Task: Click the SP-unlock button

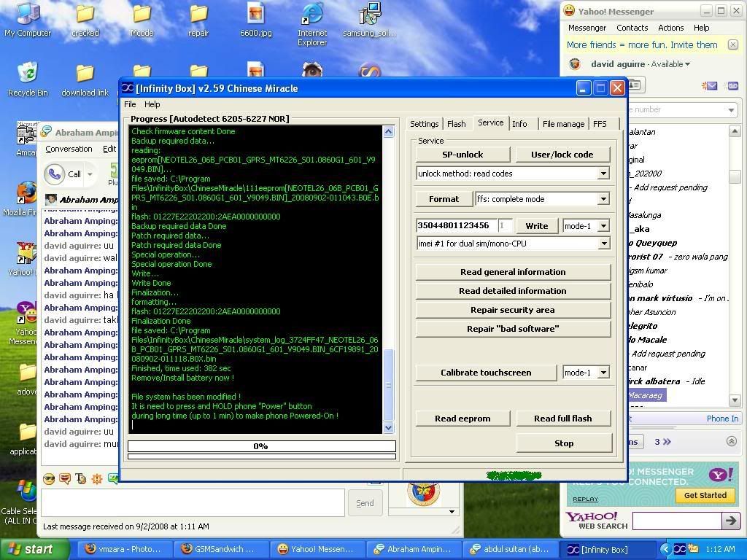Action: pos(462,155)
